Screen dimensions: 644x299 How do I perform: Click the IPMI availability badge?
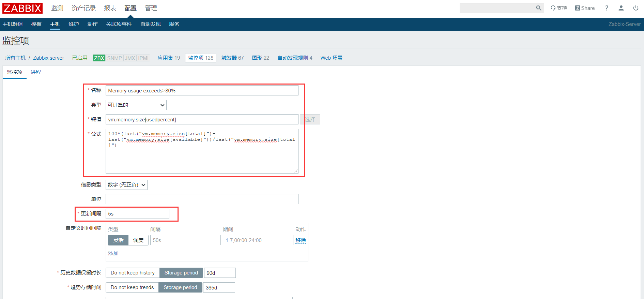(143, 58)
